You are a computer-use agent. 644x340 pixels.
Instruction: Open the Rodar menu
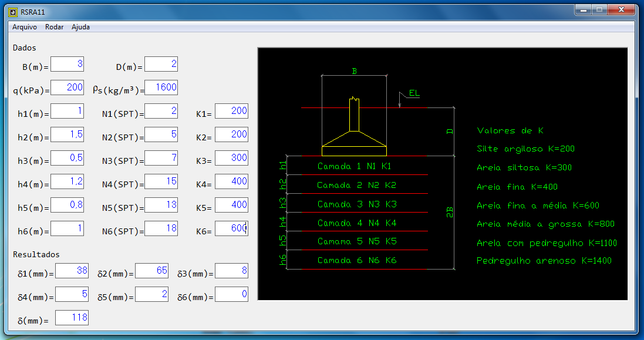click(x=54, y=27)
